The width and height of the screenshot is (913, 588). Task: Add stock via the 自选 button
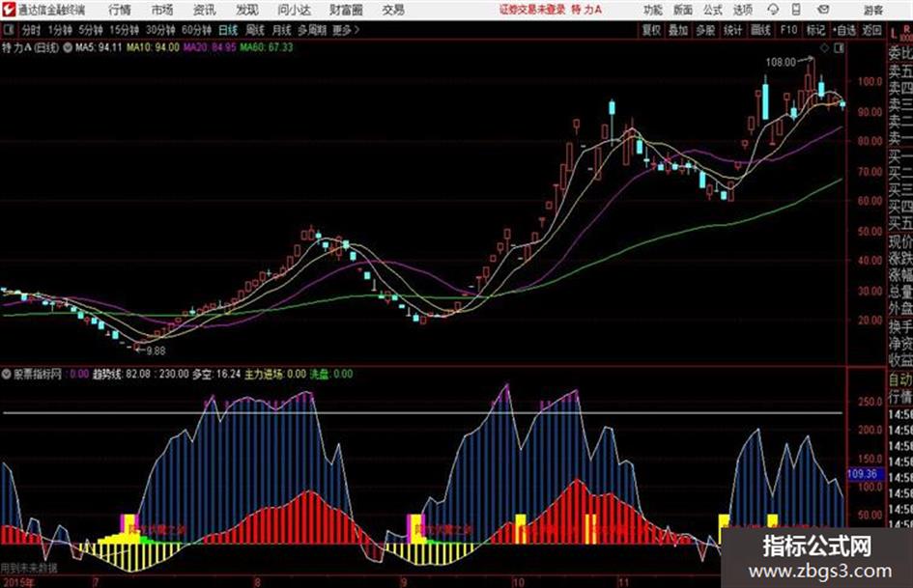click(844, 30)
